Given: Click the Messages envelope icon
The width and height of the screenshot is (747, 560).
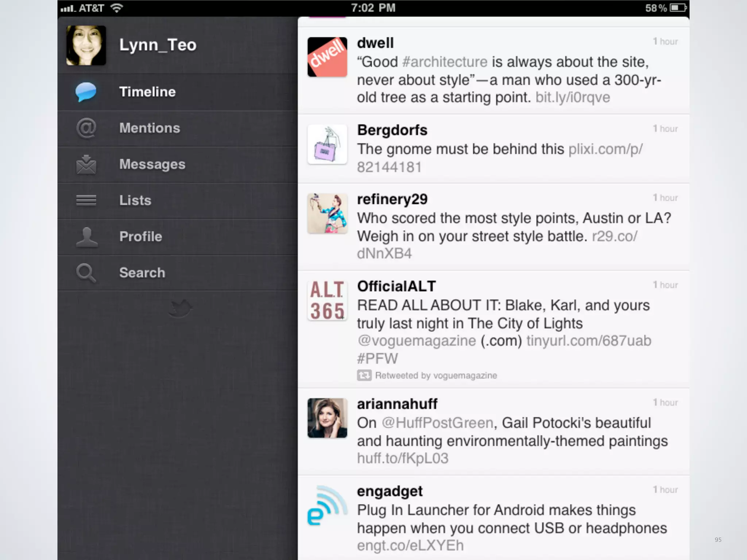Looking at the screenshot, I should [x=86, y=164].
